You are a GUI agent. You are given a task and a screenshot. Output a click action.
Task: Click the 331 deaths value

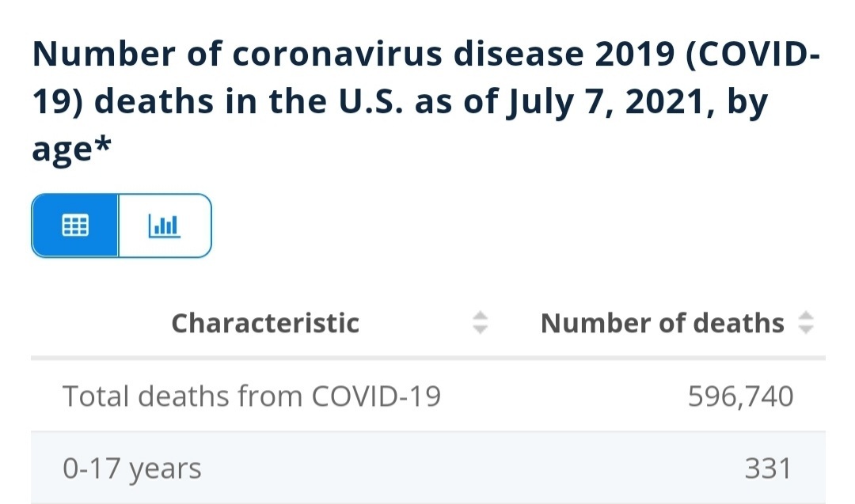tap(768, 468)
